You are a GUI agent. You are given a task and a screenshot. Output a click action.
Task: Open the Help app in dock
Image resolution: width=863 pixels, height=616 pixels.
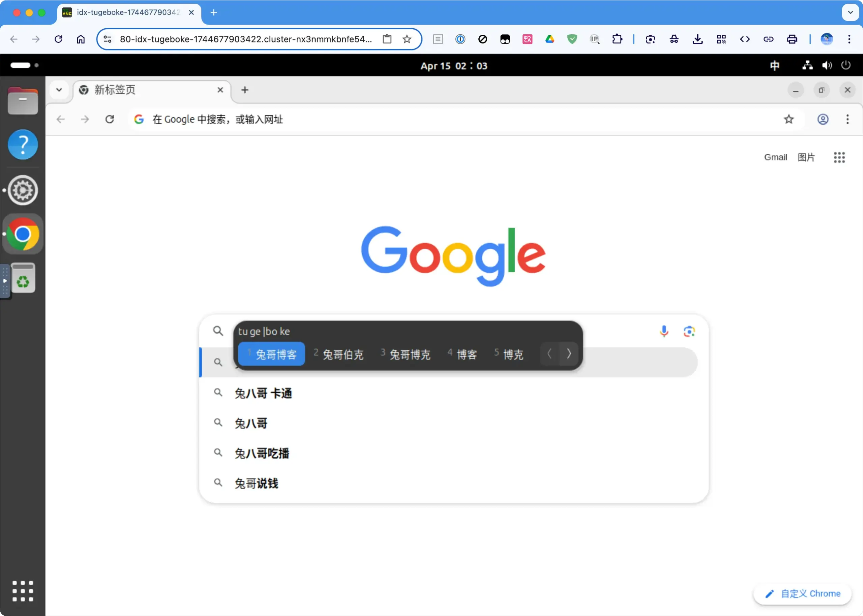coord(23,145)
